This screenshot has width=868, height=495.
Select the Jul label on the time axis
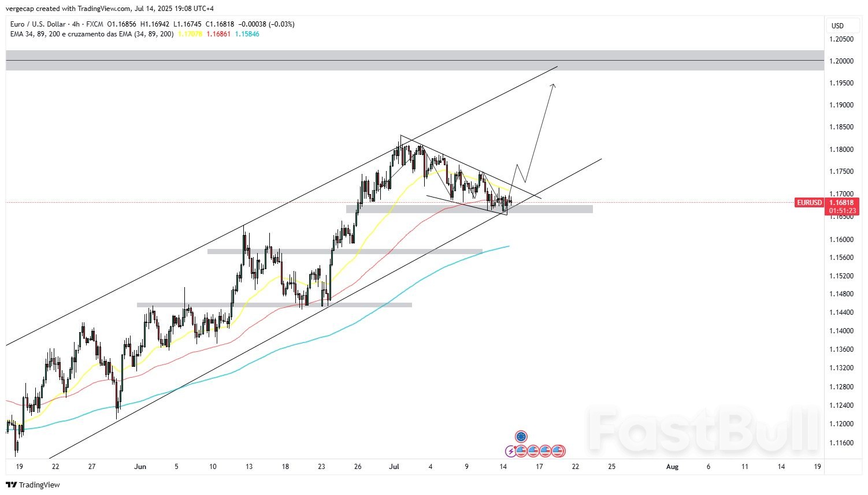395,466
